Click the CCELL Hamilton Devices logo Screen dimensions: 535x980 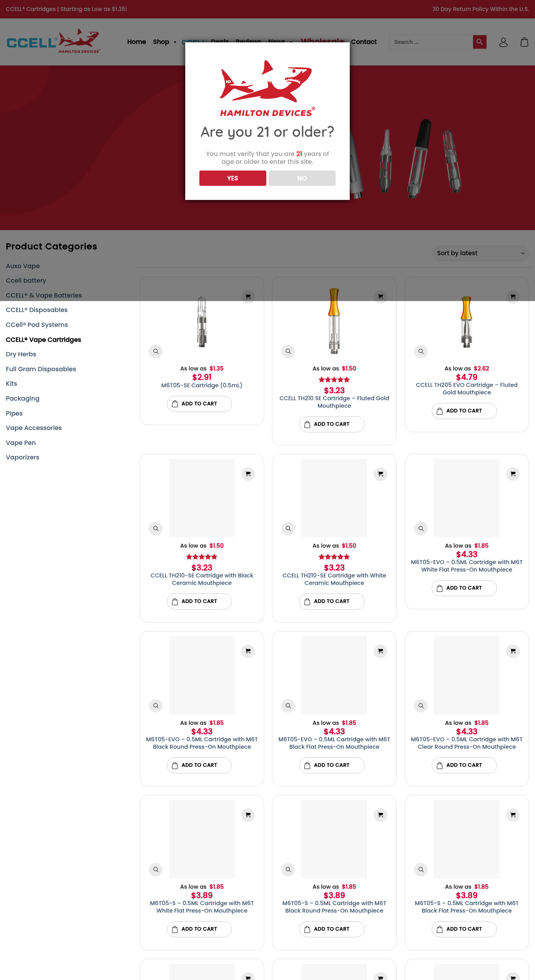pos(53,42)
